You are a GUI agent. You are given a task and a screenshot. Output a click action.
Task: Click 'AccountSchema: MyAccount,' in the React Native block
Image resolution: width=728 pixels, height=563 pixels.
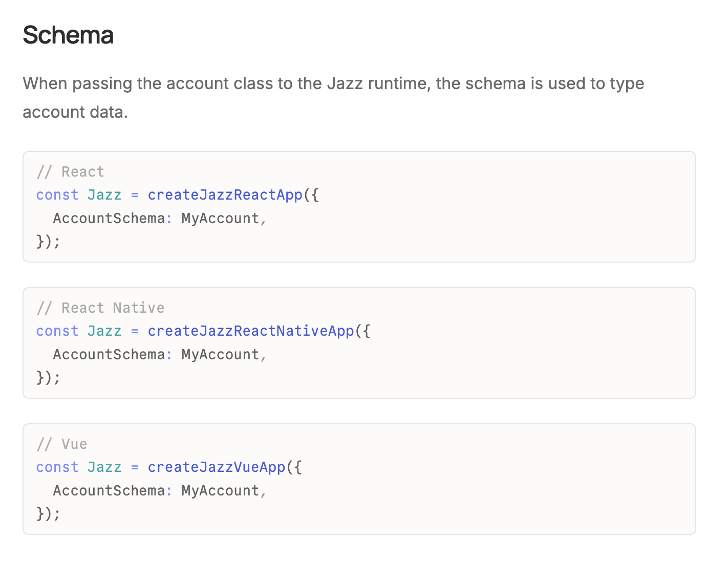tap(160, 355)
